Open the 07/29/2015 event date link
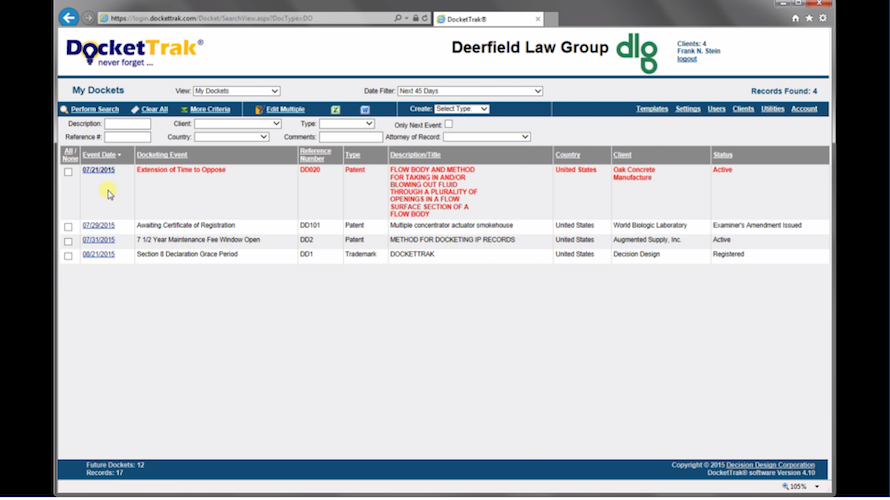Image resolution: width=890 pixels, height=500 pixels. tap(99, 225)
